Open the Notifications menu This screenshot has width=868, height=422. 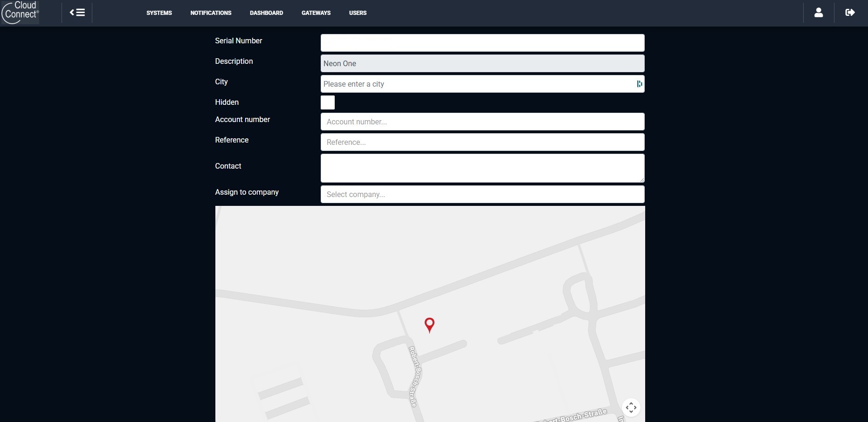click(x=211, y=13)
